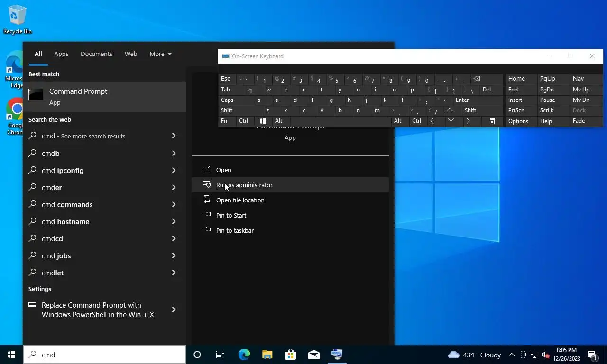Select the 'cmder' web suggestion
The height and width of the screenshot is (364, 607).
104,187
